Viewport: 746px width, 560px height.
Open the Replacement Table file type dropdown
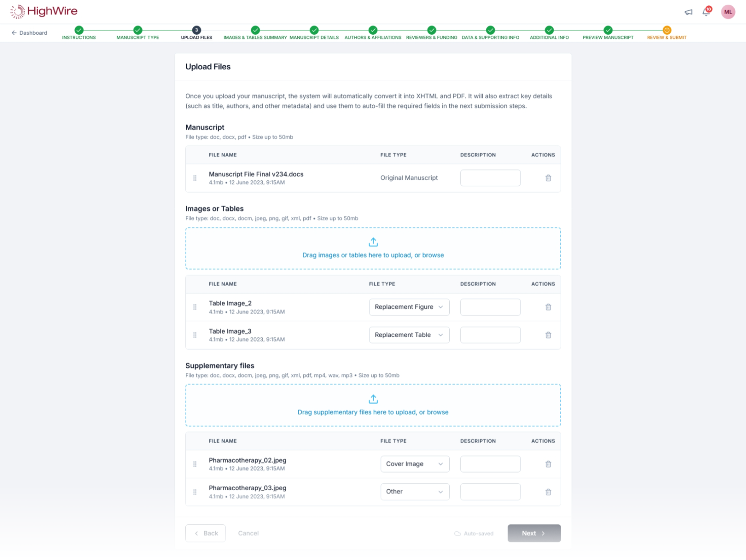[x=409, y=335]
